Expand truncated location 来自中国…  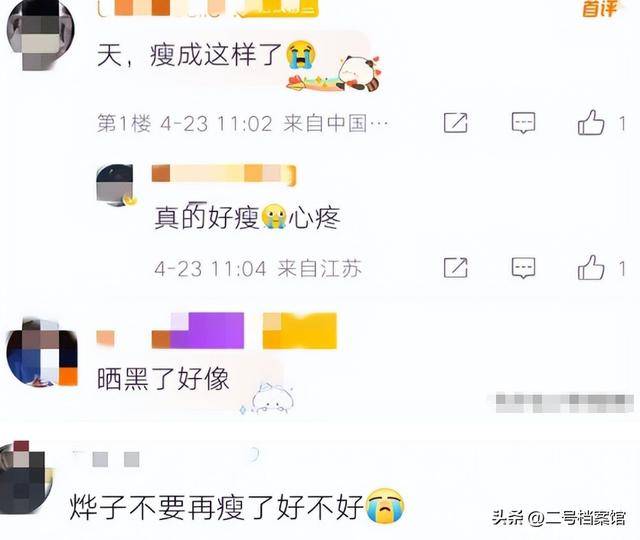pyautogui.click(x=336, y=123)
